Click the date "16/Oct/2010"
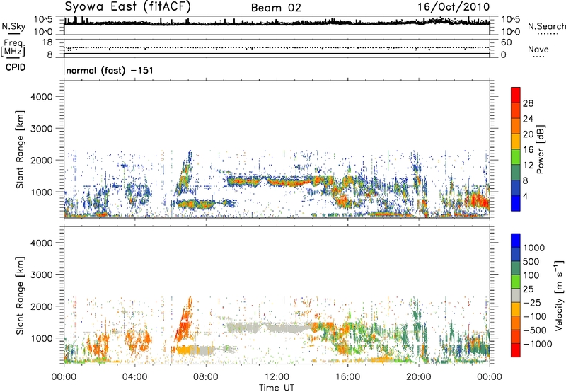 [x=454, y=7]
